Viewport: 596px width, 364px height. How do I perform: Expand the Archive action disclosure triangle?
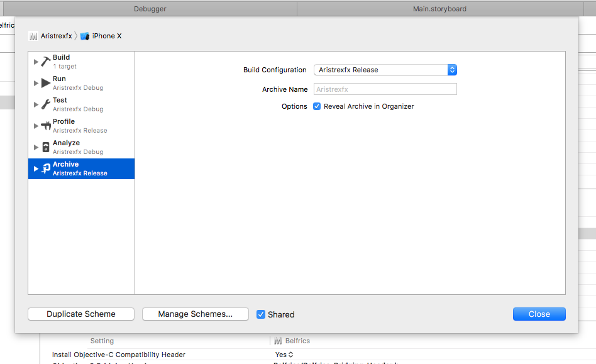(36, 168)
